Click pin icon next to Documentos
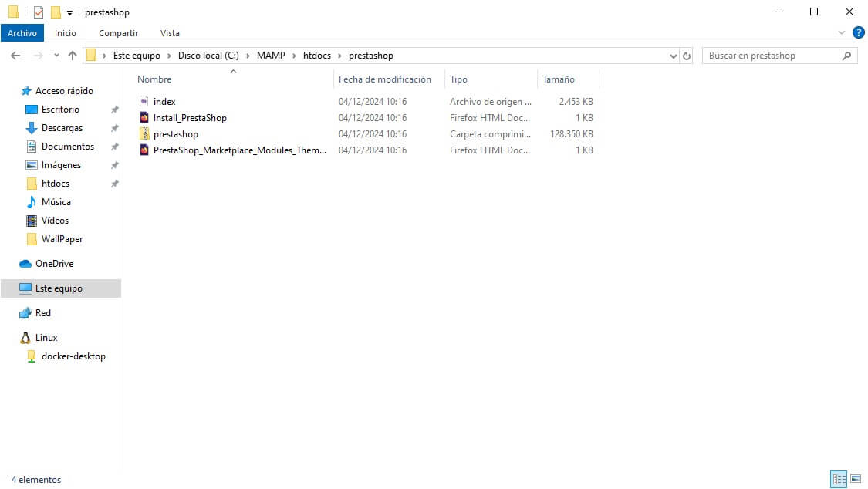The width and height of the screenshot is (868, 489). click(x=115, y=147)
